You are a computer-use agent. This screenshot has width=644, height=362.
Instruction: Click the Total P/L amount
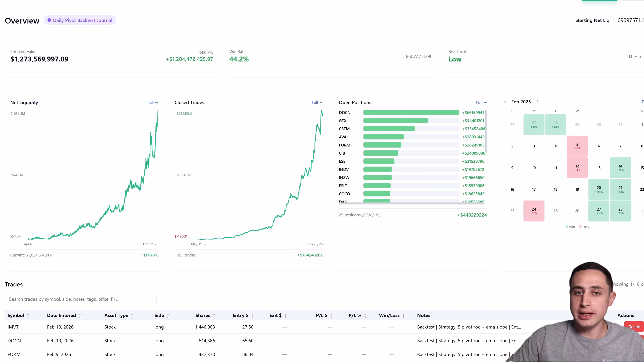[x=190, y=59]
